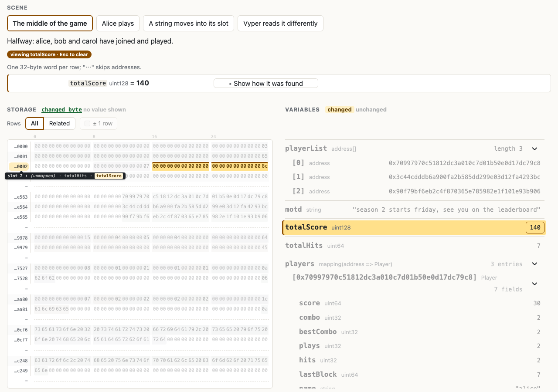Click storage row address …e563
558x392 pixels.
pyautogui.click(x=20, y=196)
